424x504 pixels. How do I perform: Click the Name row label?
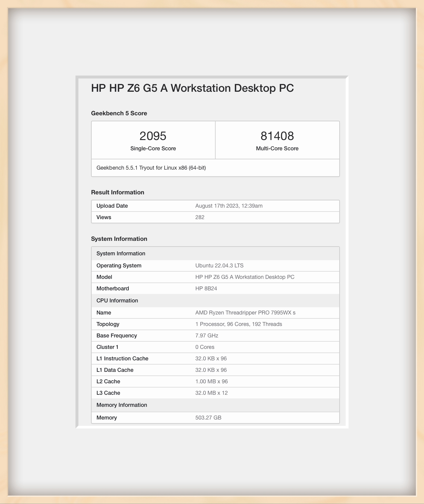point(104,313)
